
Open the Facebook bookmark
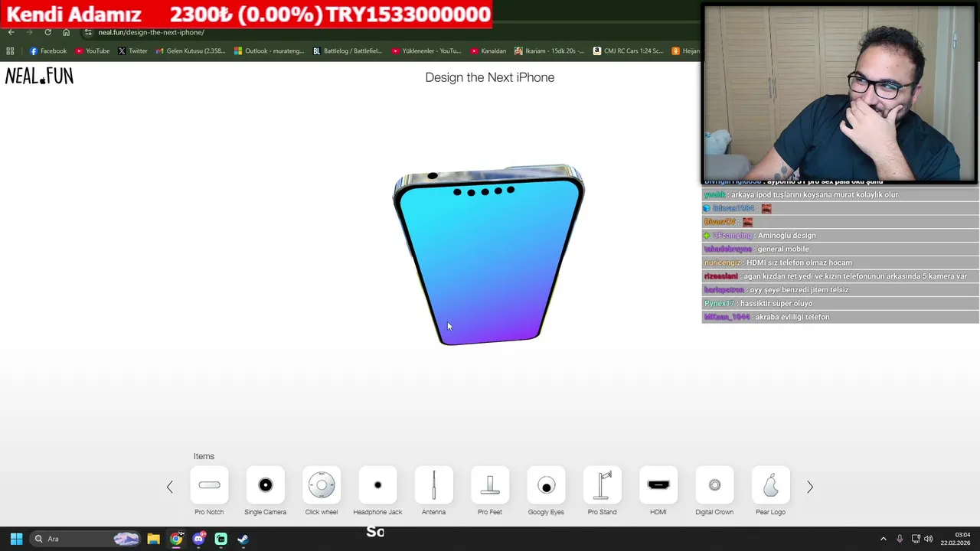click(x=47, y=51)
